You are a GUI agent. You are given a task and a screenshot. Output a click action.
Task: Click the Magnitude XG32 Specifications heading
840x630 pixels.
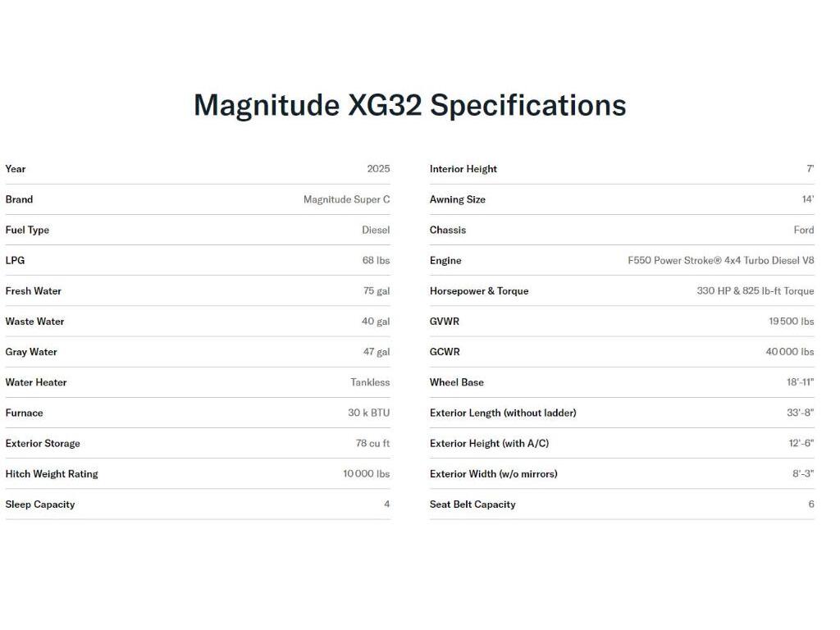409,105
